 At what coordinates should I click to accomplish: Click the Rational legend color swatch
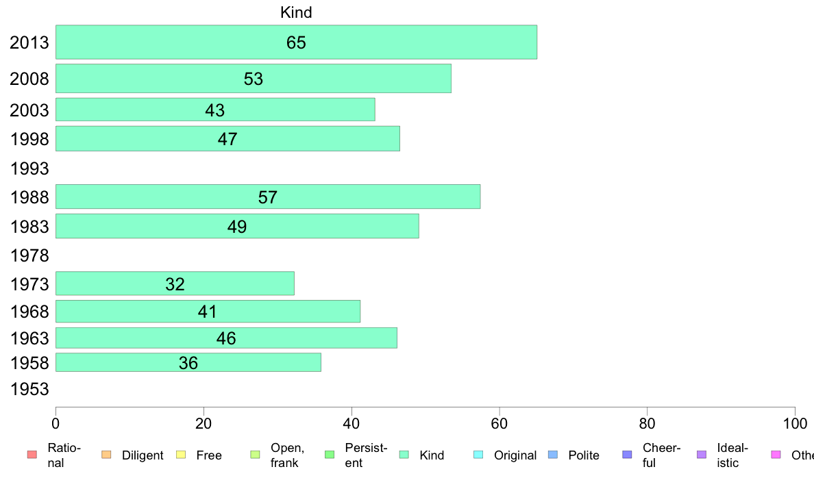(x=32, y=455)
